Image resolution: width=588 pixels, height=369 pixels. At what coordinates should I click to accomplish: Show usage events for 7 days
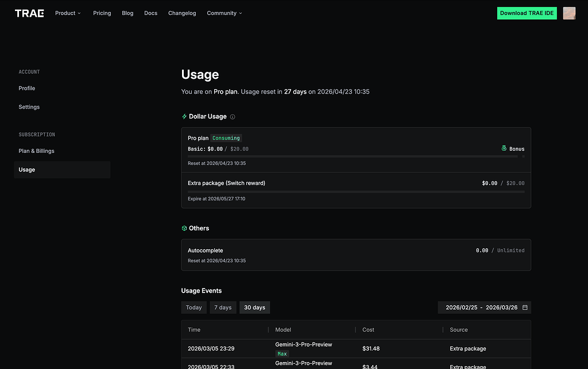[223, 307]
